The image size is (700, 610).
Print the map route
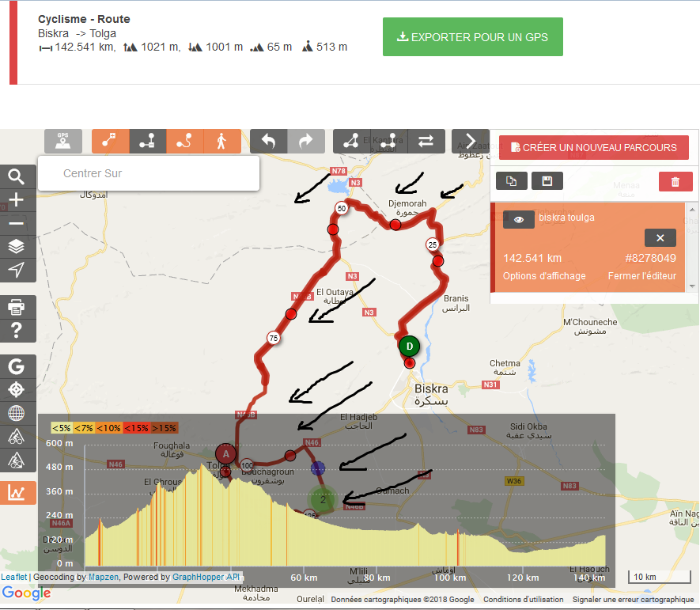tap(17, 307)
